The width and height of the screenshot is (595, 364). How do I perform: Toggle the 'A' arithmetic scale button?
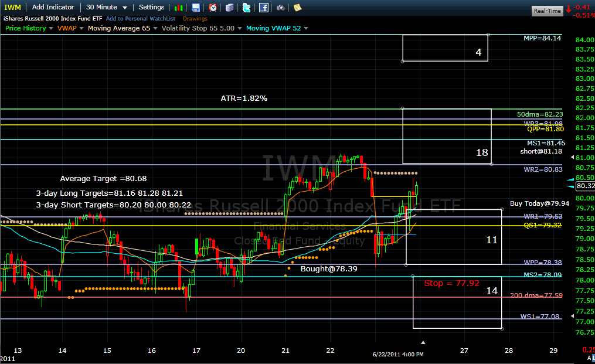point(589,358)
